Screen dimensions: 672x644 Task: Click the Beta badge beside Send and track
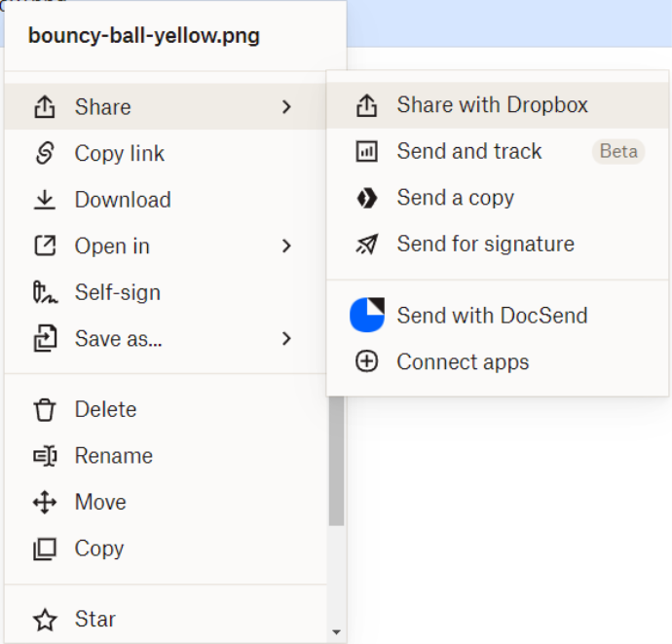618,151
